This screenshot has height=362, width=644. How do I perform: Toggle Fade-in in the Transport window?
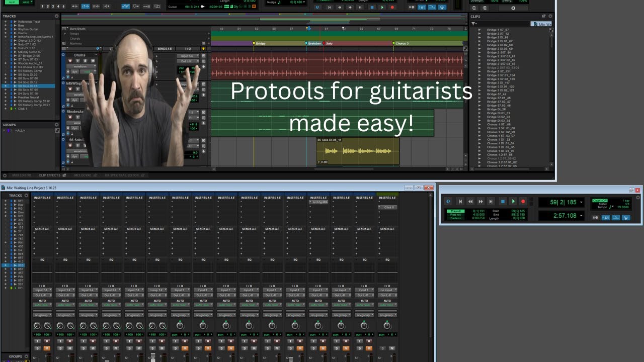456,218
